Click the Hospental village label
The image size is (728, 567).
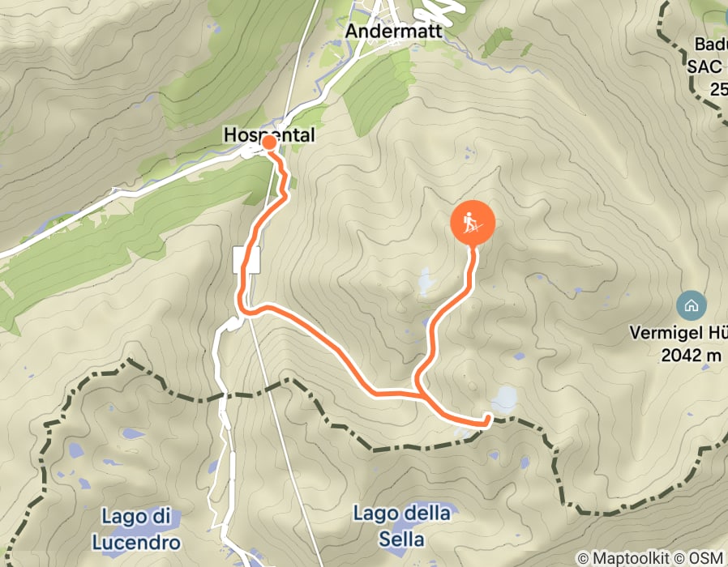pyautogui.click(x=269, y=134)
